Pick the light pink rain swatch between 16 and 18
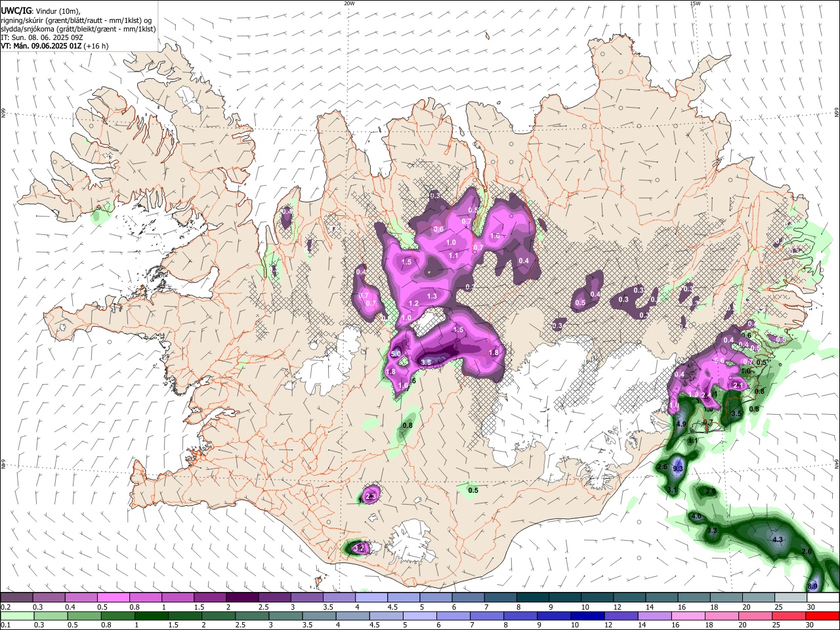 pyautogui.click(x=689, y=616)
